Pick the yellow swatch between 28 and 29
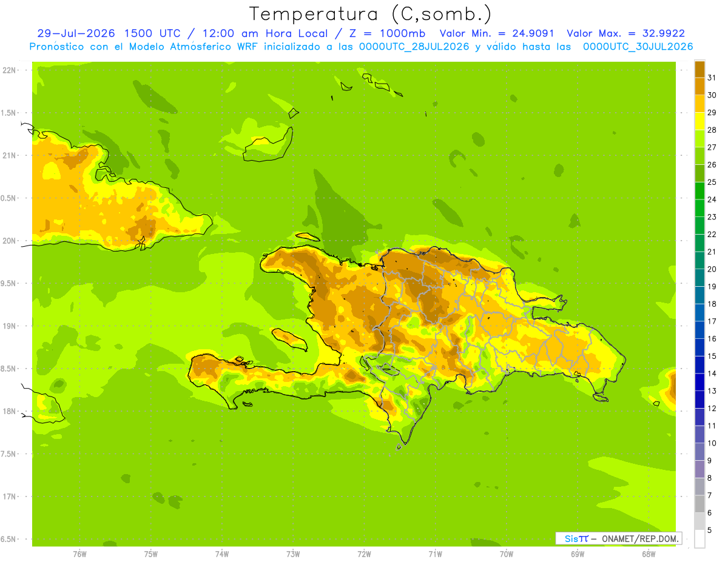 [699, 121]
